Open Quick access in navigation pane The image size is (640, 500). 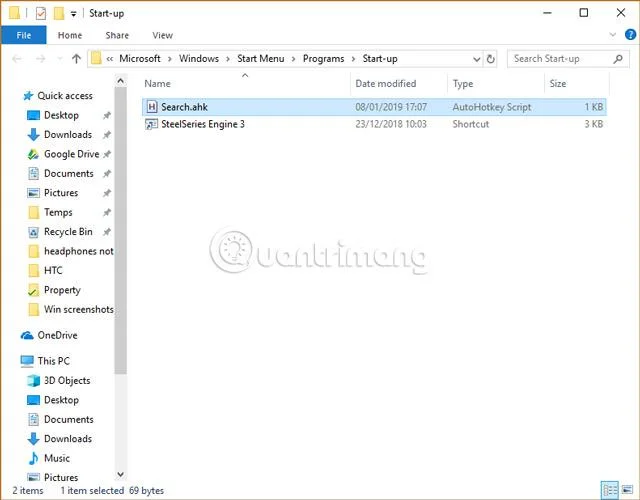pyautogui.click(x=65, y=96)
